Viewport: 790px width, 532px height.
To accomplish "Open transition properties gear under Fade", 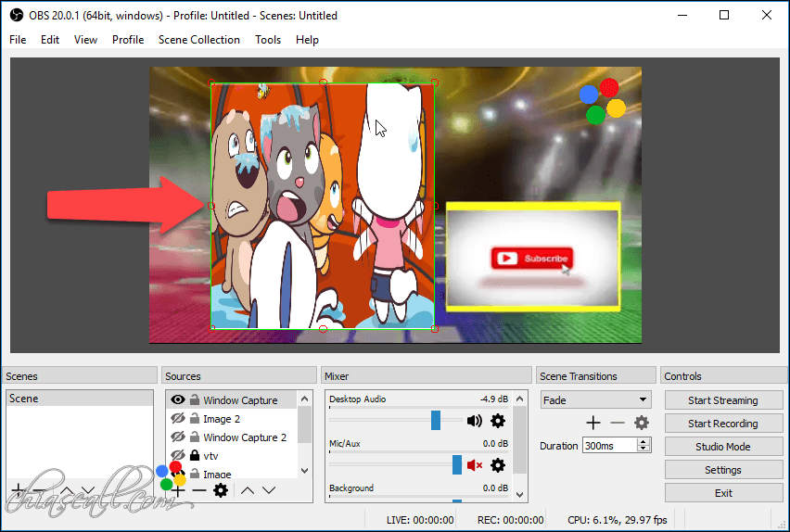I will pos(642,423).
